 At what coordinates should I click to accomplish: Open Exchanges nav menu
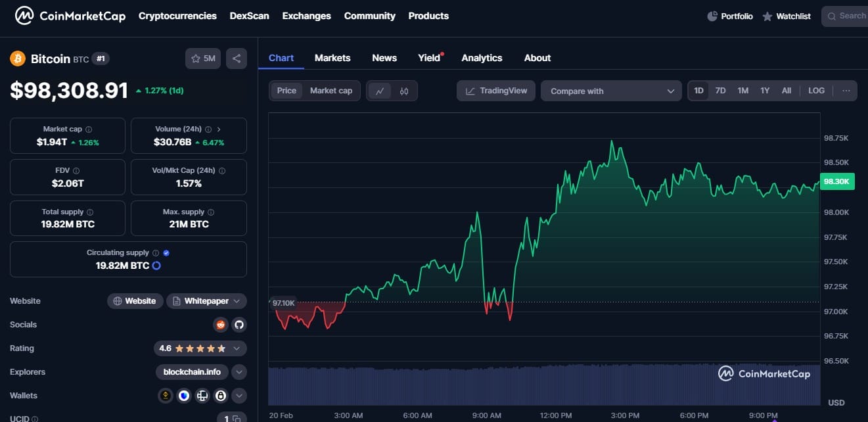[307, 16]
